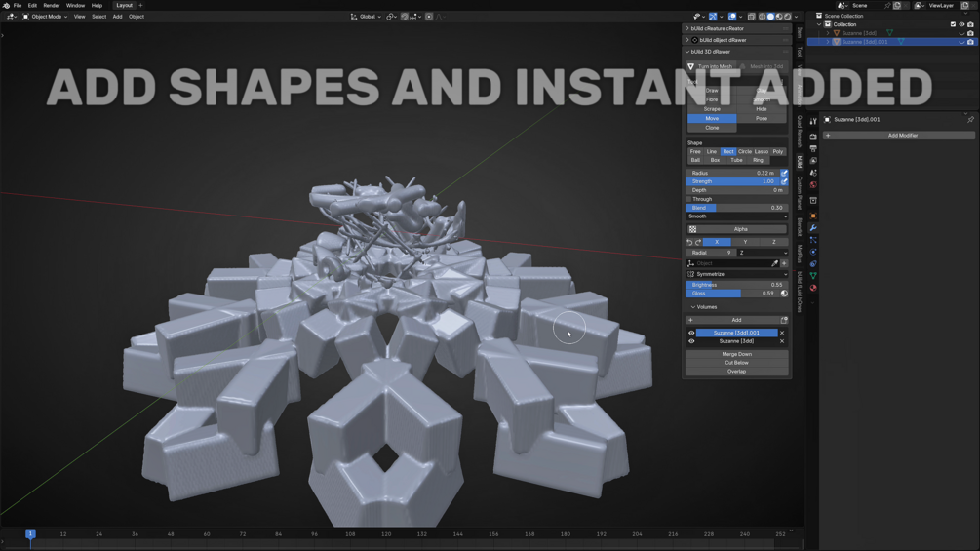This screenshot has width=980, height=551.
Task: Toggle viewport gizmos button
Action: pyautogui.click(x=713, y=17)
